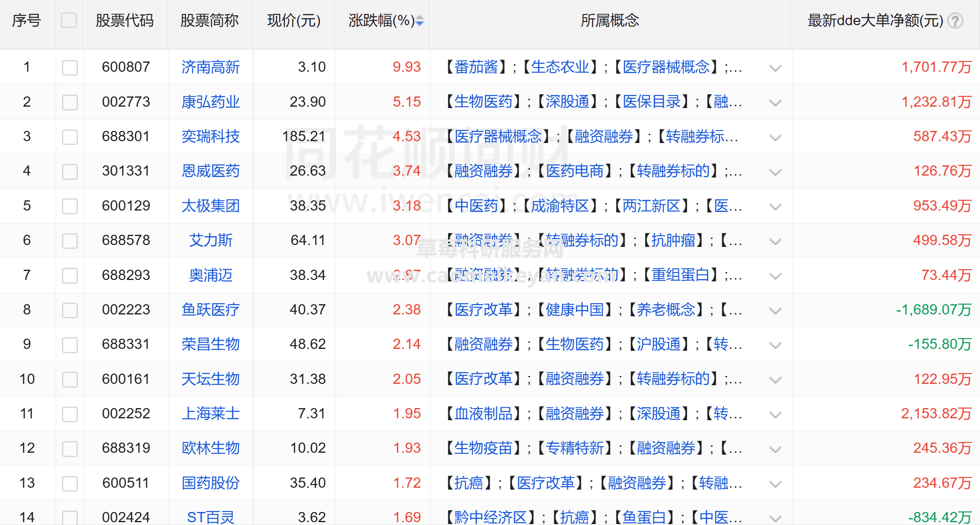Click concept tag 重组蛋白
This screenshot has width=980, height=525.
click(680, 275)
